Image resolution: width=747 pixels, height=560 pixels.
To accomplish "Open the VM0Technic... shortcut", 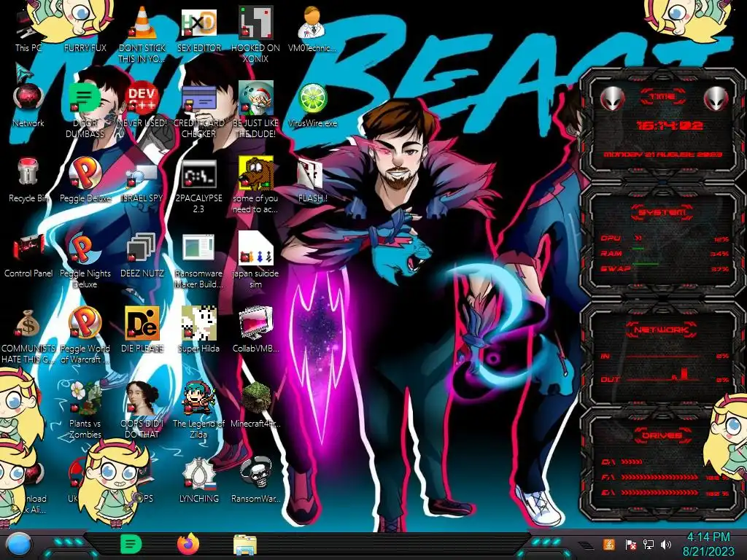I will click(x=312, y=29).
